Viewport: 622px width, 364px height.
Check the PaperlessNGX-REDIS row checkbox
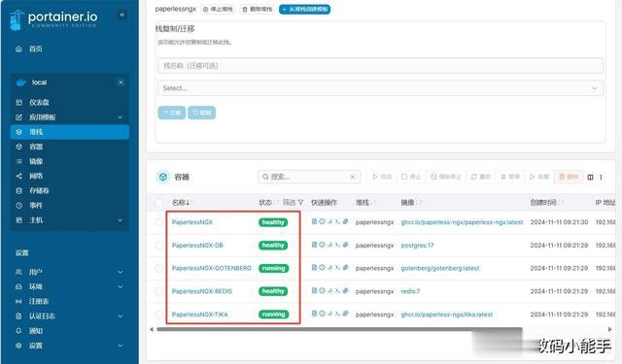point(159,291)
